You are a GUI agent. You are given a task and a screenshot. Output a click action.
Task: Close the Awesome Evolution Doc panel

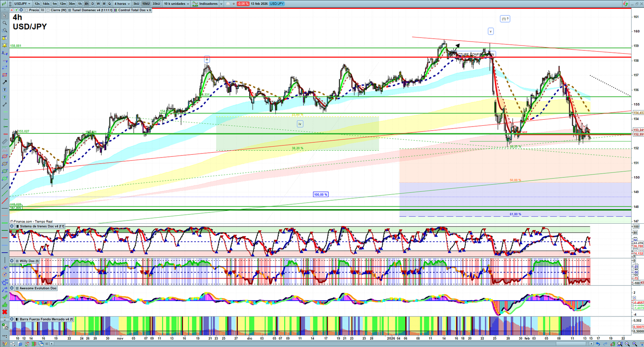point(12,289)
